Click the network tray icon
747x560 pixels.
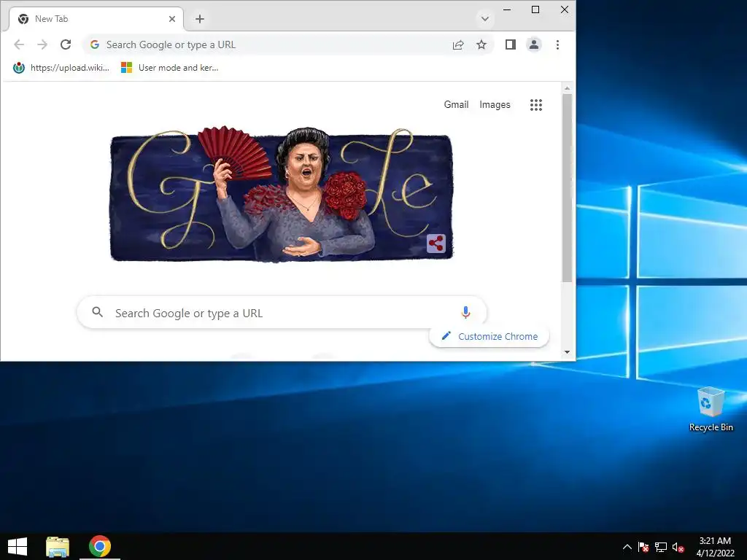point(661,547)
